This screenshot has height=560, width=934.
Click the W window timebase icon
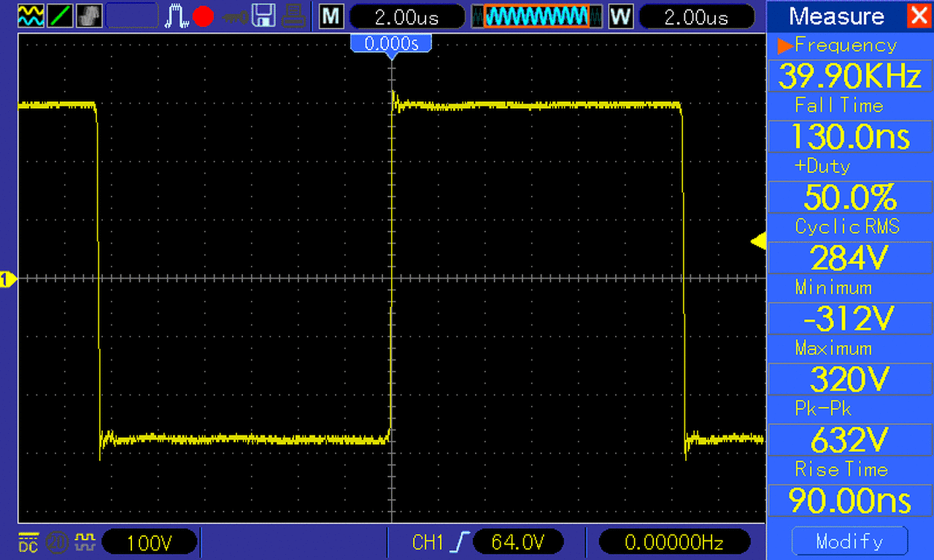(x=621, y=16)
